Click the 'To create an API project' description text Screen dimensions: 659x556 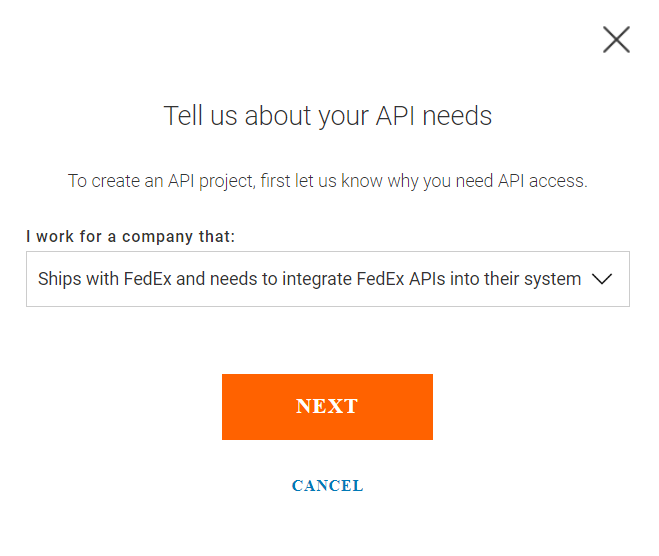click(328, 181)
